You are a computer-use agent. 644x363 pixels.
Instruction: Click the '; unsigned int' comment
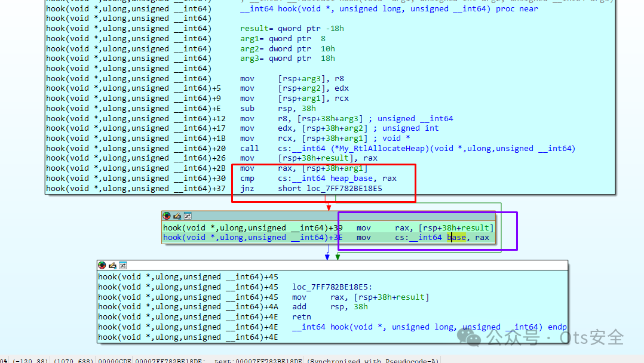click(406, 128)
